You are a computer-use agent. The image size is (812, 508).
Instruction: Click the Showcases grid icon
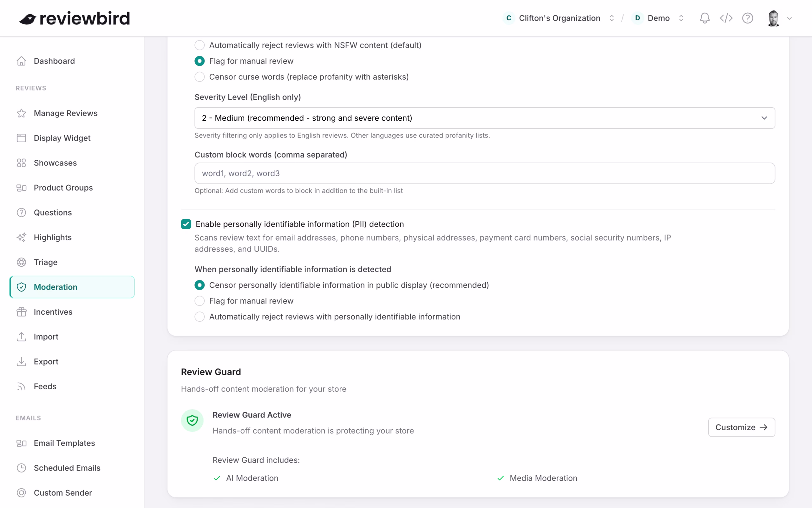[22, 163]
